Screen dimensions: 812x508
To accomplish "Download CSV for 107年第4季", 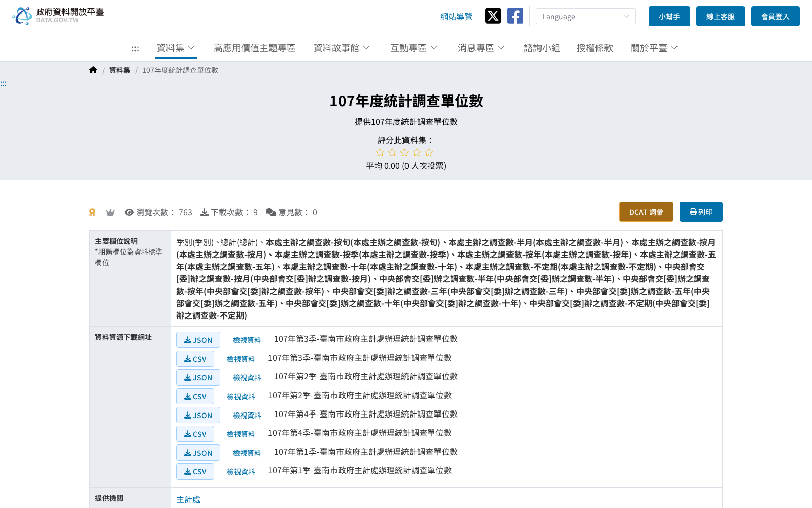I will click(x=195, y=434).
